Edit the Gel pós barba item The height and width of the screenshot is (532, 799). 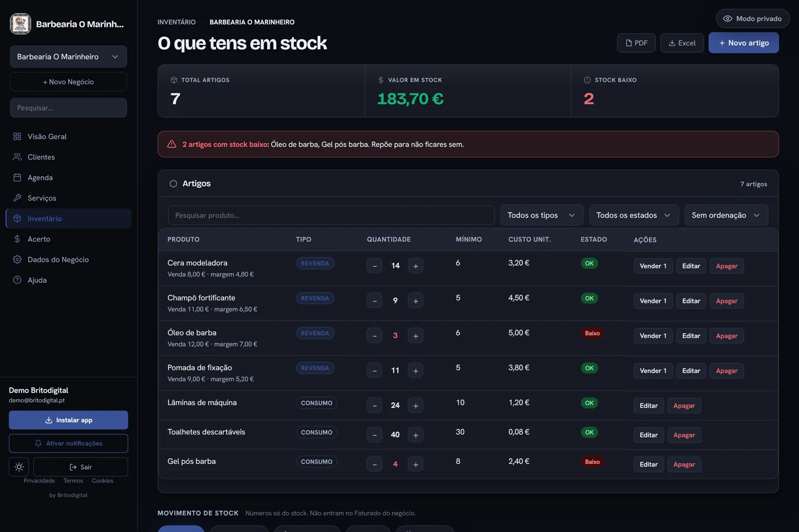point(649,465)
